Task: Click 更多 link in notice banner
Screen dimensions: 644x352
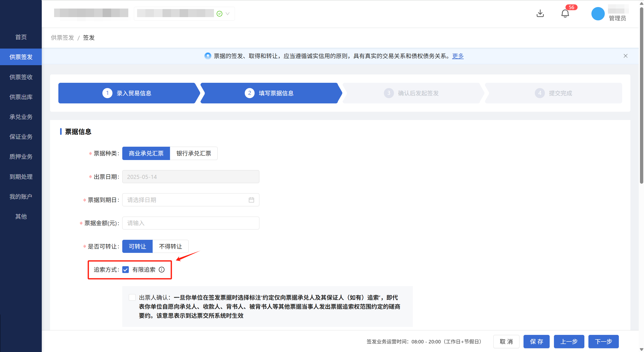Action: pos(458,56)
